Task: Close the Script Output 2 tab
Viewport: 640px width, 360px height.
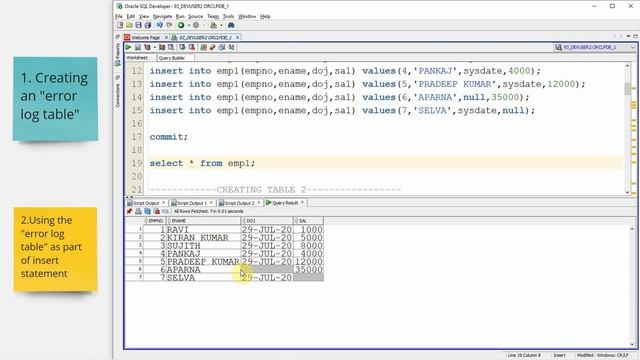Action: pos(259,202)
